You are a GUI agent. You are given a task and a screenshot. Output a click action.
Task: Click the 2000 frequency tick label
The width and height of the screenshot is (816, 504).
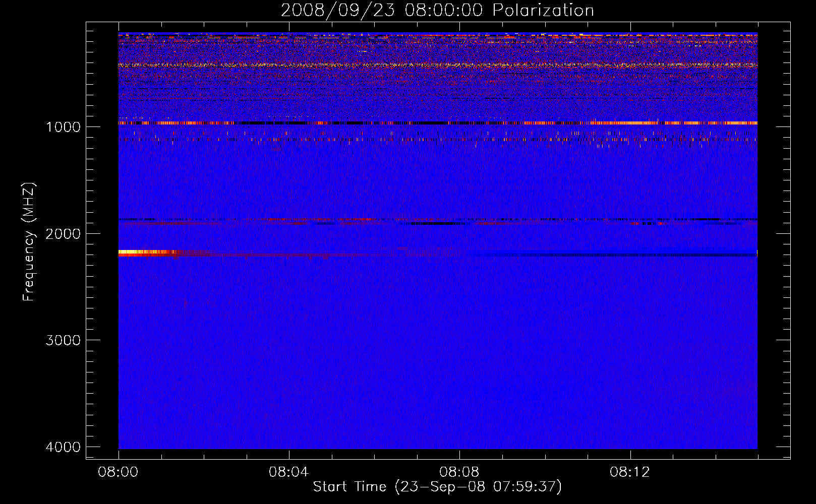(x=63, y=233)
